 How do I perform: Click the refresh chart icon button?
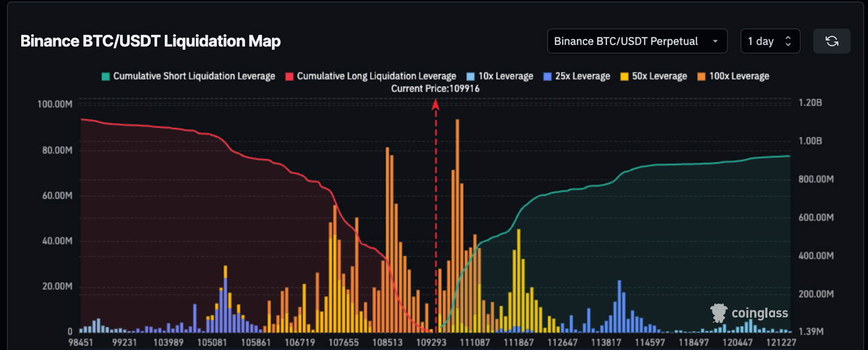coord(832,41)
